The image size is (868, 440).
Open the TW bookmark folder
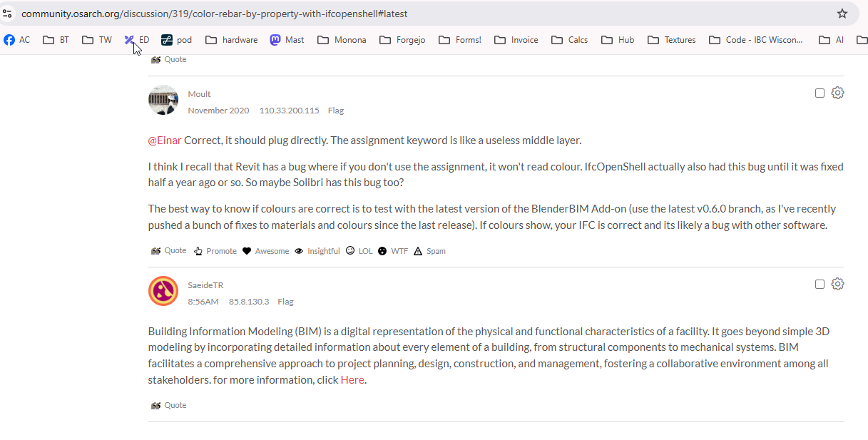pos(97,40)
